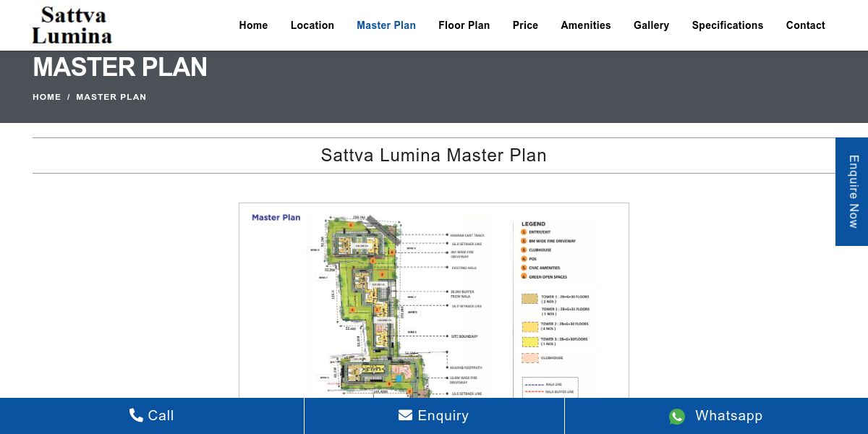
Task: Navigate to the Price page
Action: click(x=525, y=25)
